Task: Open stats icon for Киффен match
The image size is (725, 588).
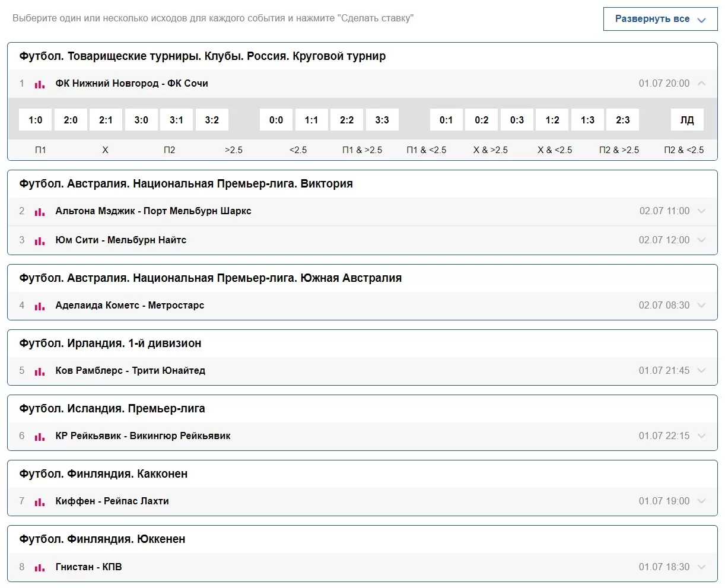Action: point(40,502)
